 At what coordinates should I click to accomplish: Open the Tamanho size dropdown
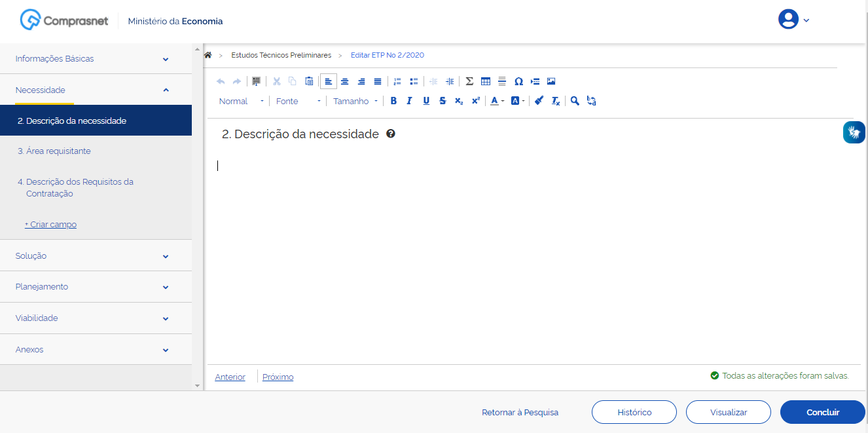[355, 101]
